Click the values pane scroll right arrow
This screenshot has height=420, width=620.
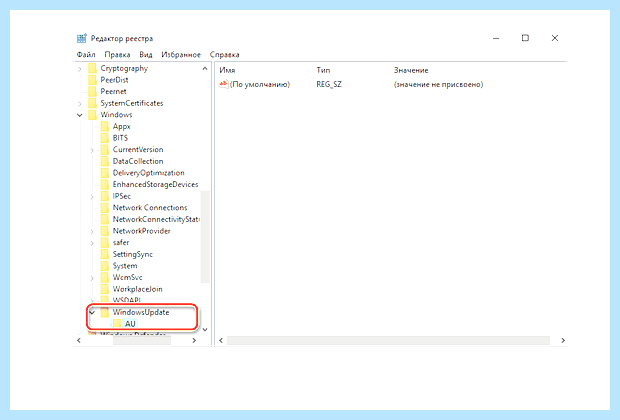(x=563, y=341)
